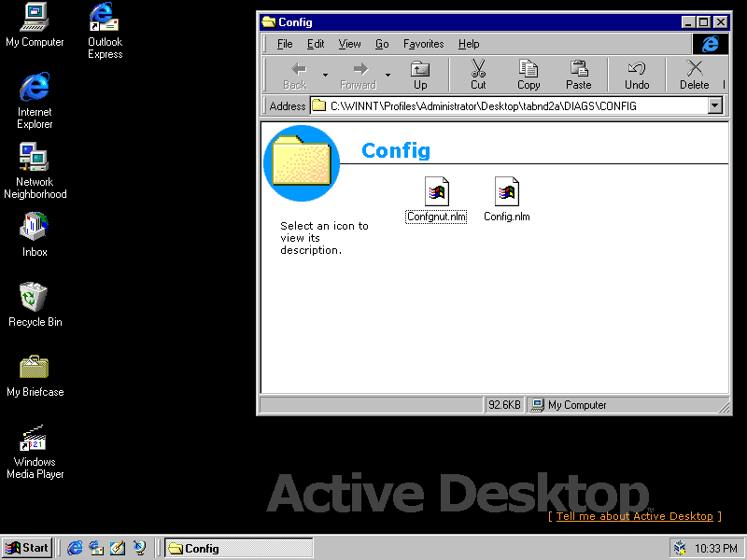Click the Undo toolbar button
747x560 pixels.
pyautogui.click(x=637, y=76)
